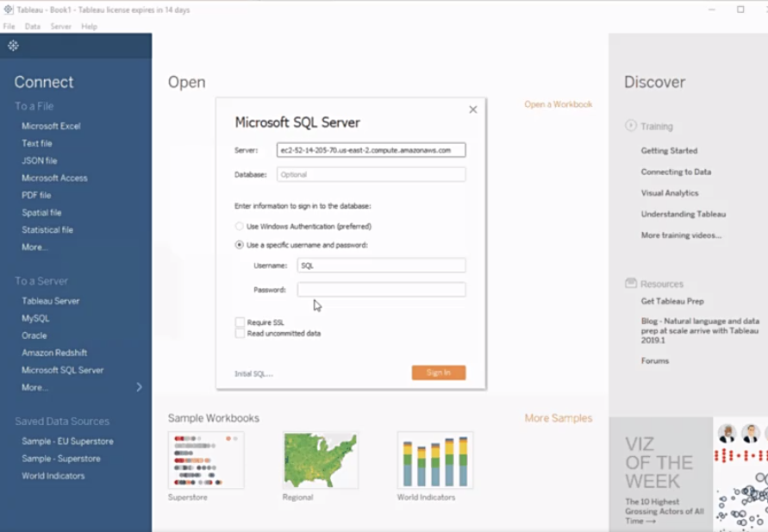Select Microsoft SQL Server in sidebar
Image resolution: width=768 pixels, height=532 pixels.
click(63, 370)
